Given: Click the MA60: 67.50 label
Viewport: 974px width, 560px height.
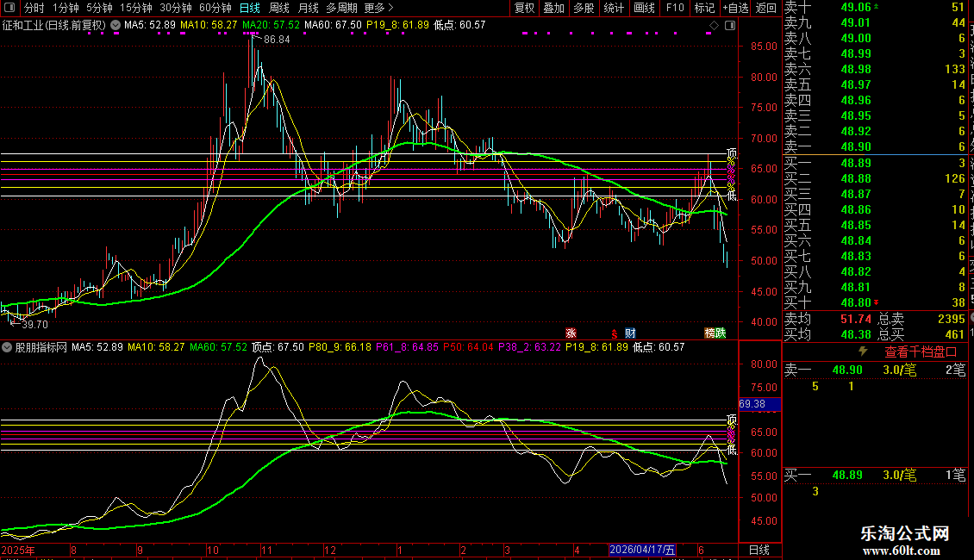Looking at the screenshot, I should pyautogui.click(x=333, y=26).
